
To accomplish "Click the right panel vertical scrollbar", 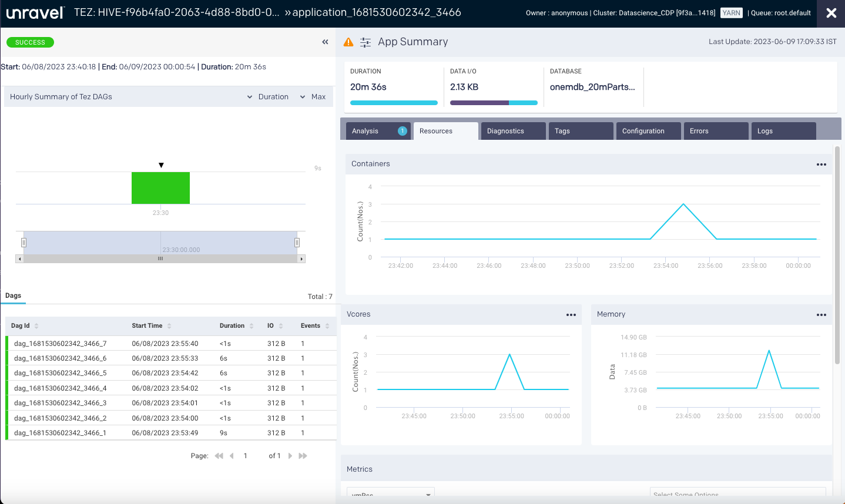I will pyautogui.click(x=837, y=256).
